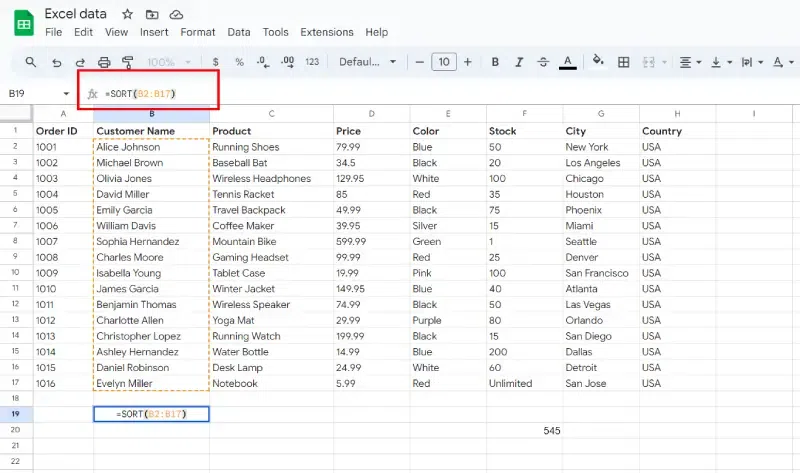
Task: Click the Country header cell
Action: pyautogui.click(x=678, y=131)
